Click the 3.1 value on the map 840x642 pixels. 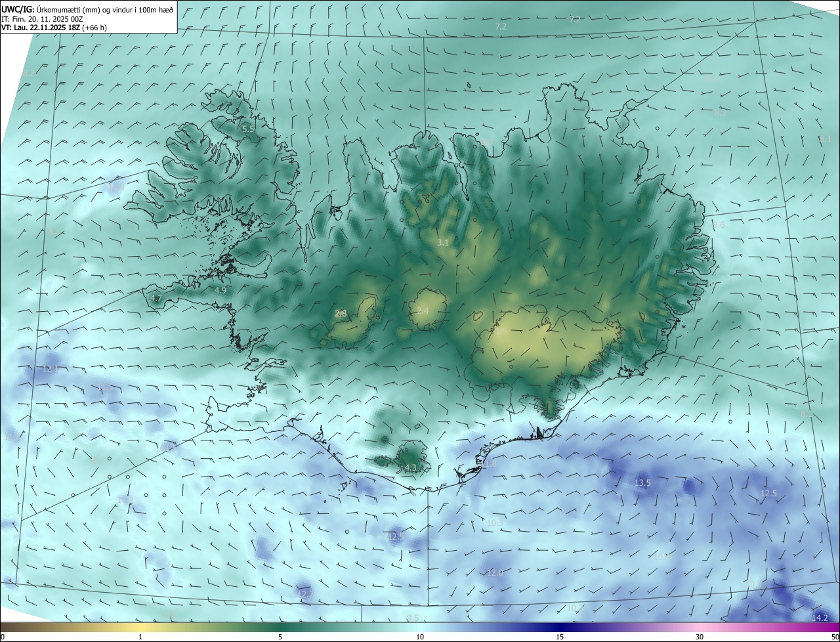[x=443, y=243]
